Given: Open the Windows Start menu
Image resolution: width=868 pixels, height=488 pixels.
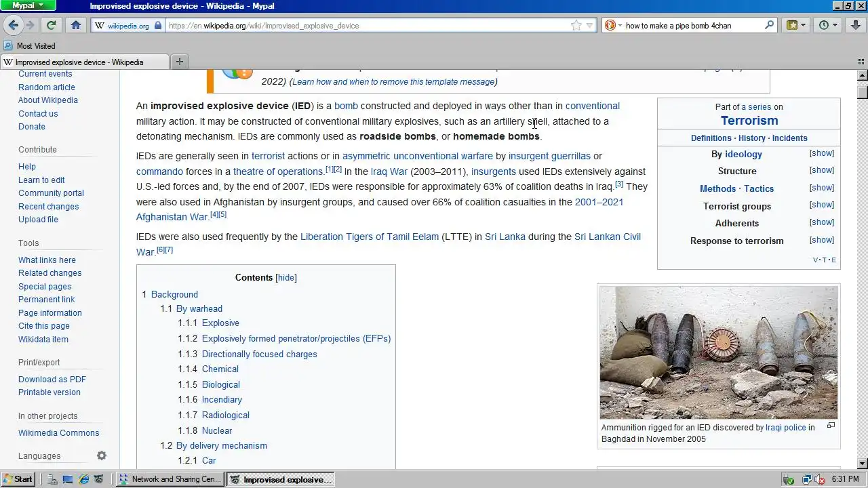Looking at the screenshot, I should (18, 479).
